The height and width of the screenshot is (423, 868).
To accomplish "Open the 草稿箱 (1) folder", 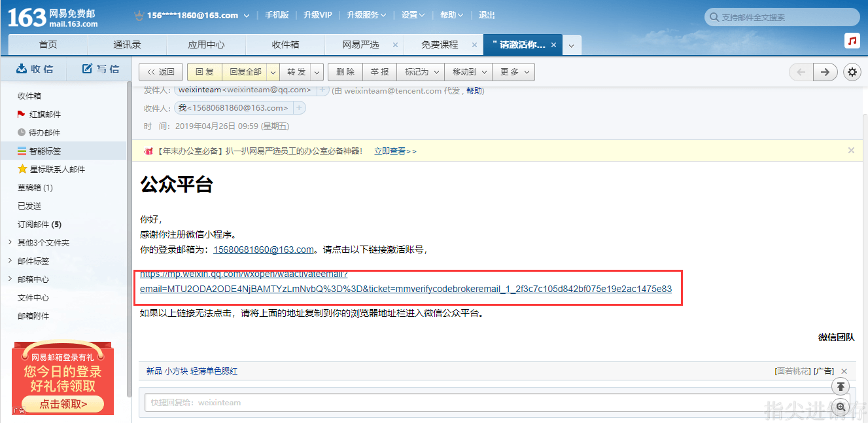I will click(x=35, y=187).
